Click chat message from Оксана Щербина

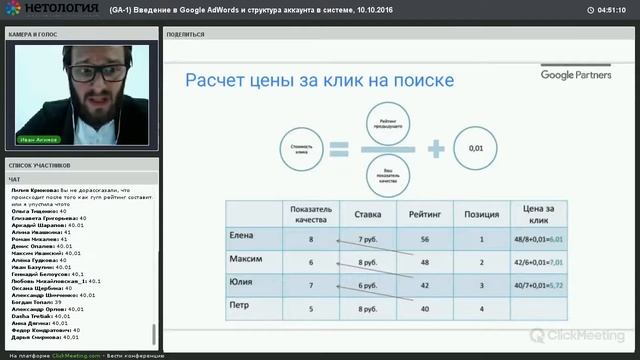42,288
